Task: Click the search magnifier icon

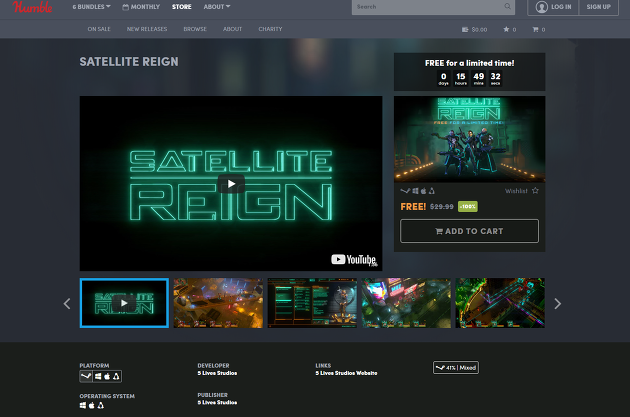Action: (507, 6)
